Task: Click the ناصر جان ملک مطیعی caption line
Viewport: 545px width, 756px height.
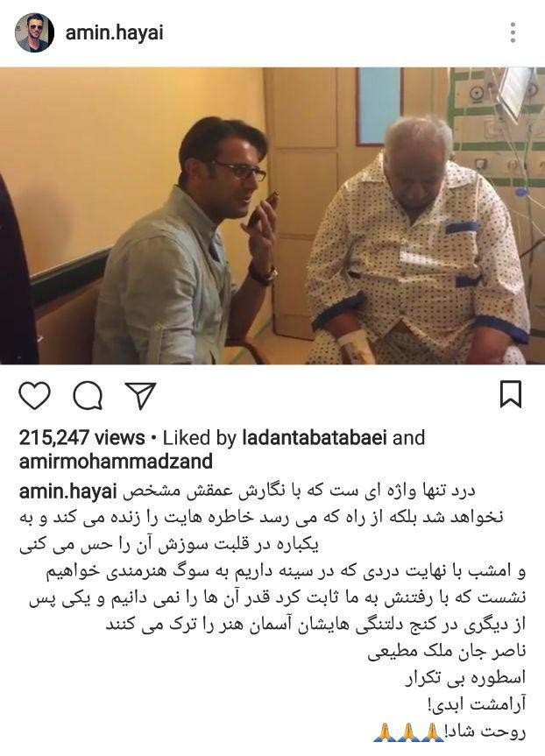Action: pos(447,652)
